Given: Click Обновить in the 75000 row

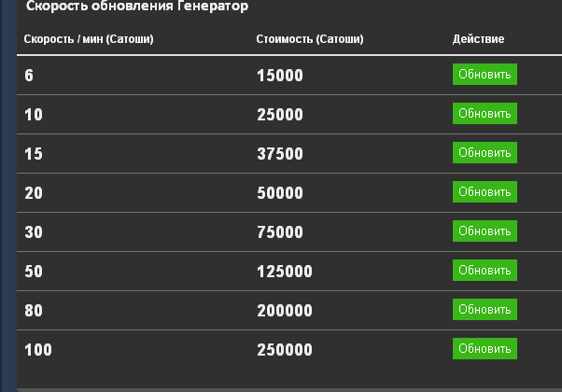Looking at the screenshot, I should (485, 231).
